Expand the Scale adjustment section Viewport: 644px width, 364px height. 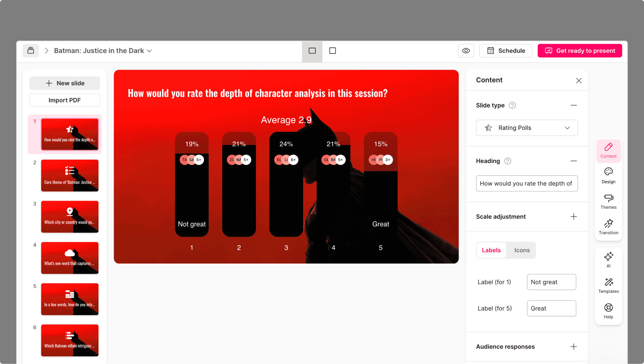(x=573, y=217)
